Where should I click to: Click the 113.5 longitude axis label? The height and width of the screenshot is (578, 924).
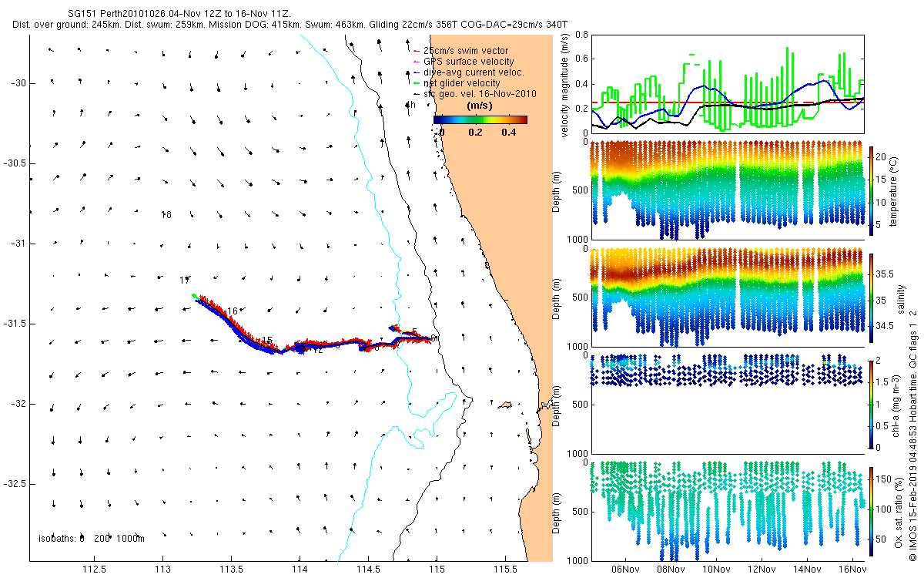(x=232, y=570)
